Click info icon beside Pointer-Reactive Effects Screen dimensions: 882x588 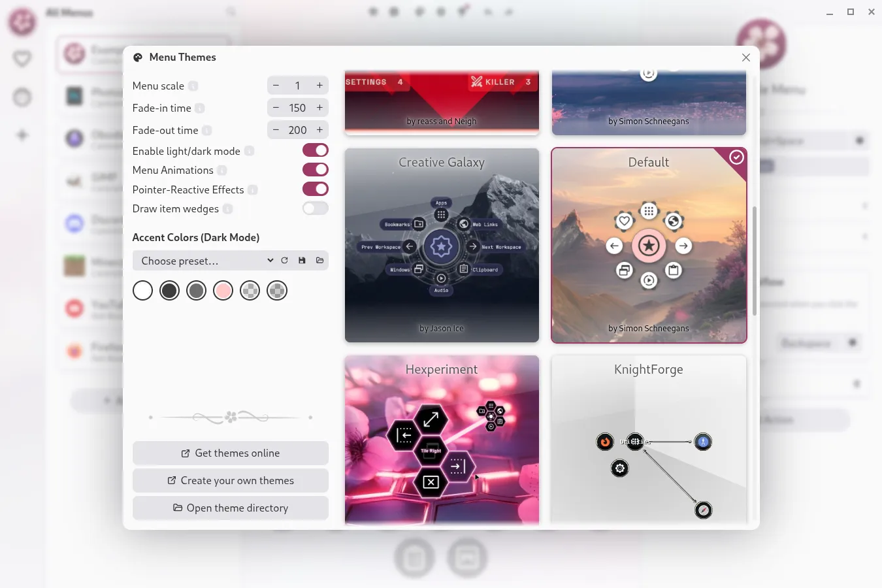pos(252,190)
